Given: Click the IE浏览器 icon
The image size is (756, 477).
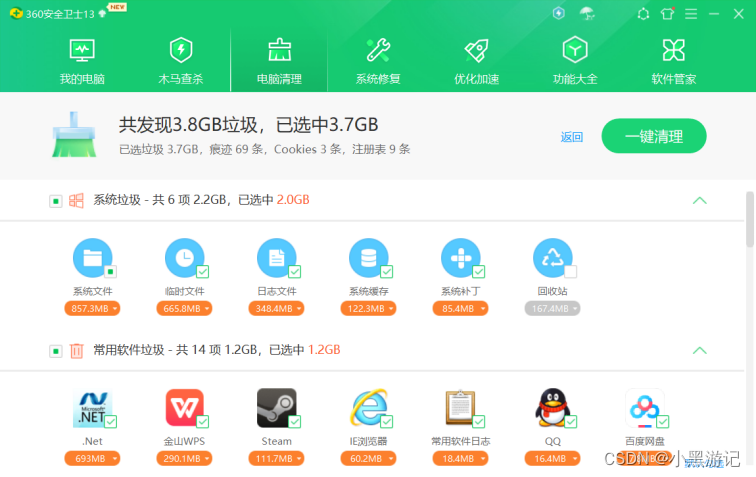Looking at the screenshot, I should [x=368, y=408].
